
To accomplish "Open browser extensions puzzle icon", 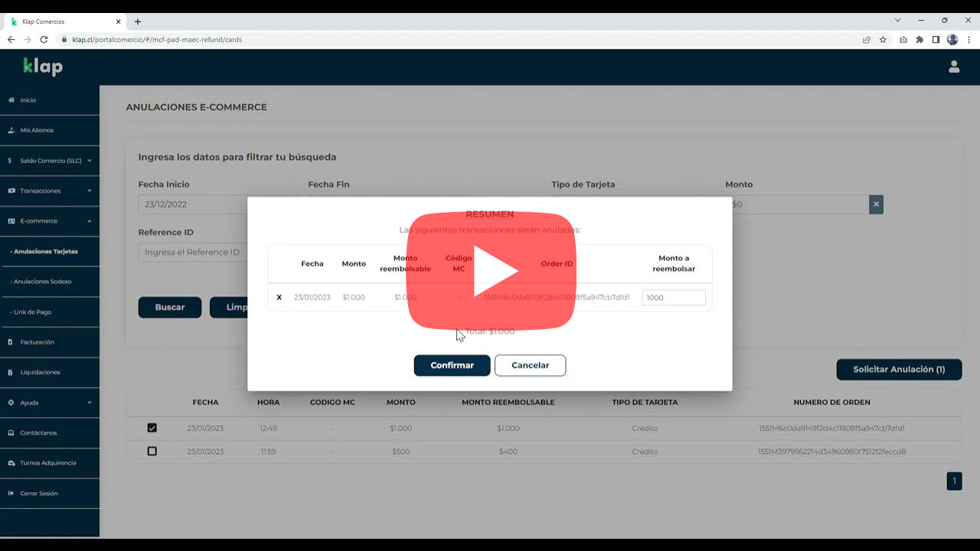I will 920,40.
